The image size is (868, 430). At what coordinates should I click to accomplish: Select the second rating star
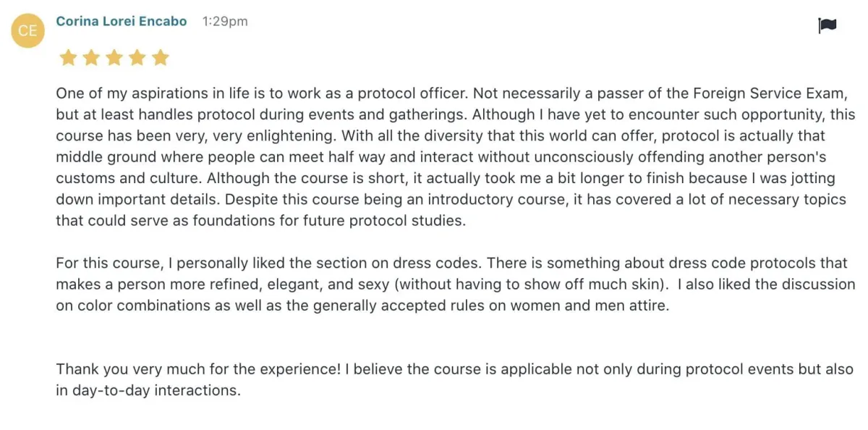pos(91,58)
